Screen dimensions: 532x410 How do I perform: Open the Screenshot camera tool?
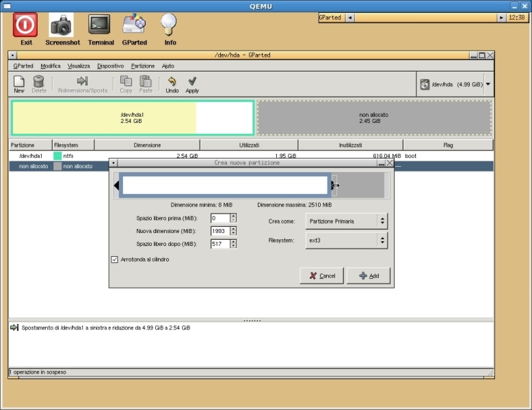(x=62, y=25)
